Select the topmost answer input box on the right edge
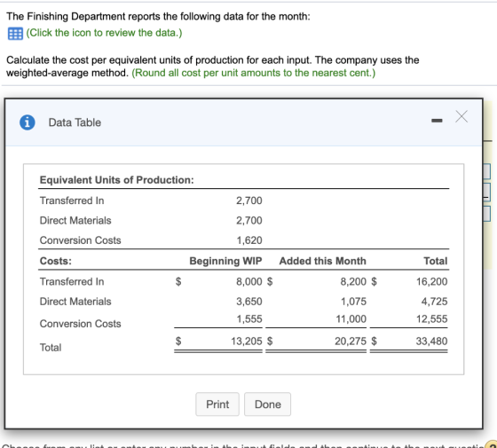The width and height of the screenshot is (497, 448). click(x=487, y=171)
